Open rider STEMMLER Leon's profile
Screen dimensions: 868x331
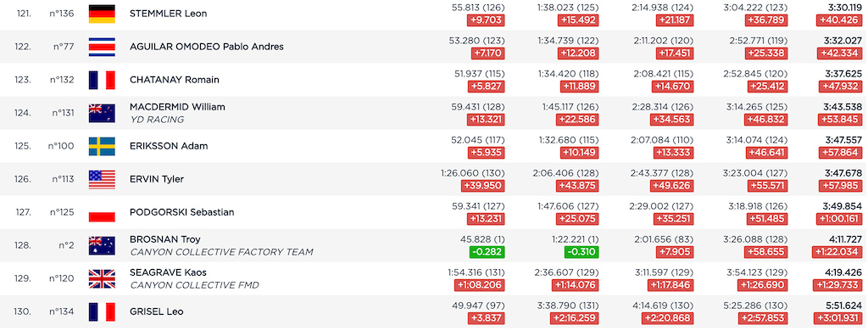coord(169,14)
